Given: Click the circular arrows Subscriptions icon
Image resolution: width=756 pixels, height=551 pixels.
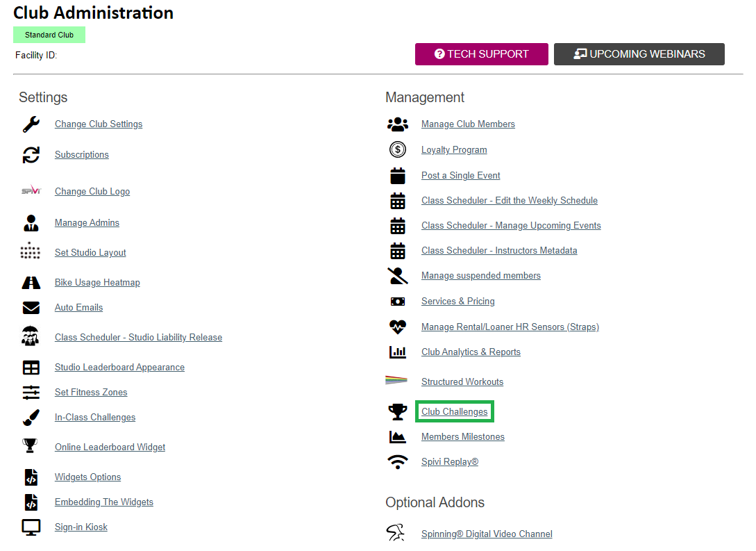Looking at the screenshot, I should [31, 155].
